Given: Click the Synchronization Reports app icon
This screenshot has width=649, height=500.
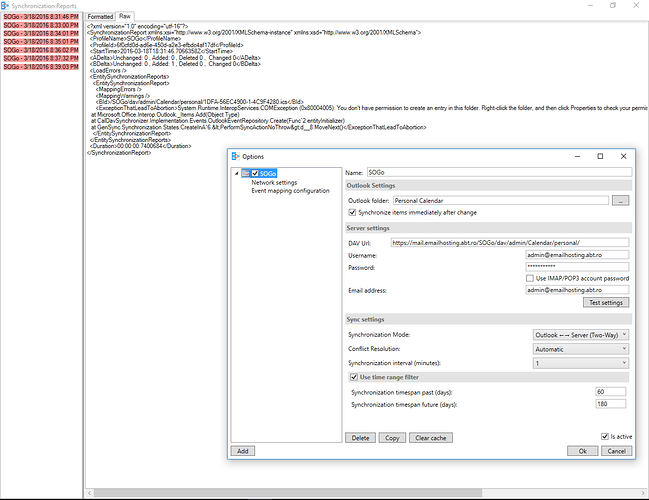Looking at the screenshot, I should [x=5, y=6].
